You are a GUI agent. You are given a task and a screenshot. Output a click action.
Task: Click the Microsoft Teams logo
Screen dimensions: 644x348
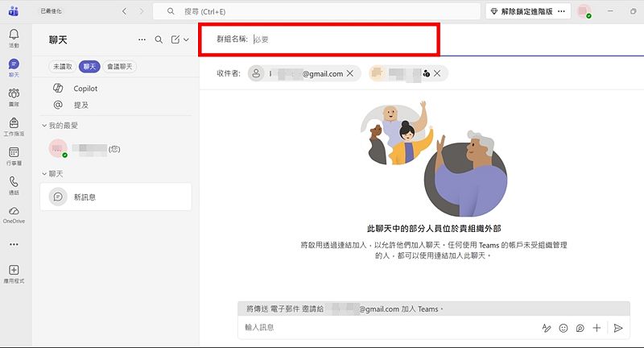pyautogui.click(x=14, y=11)
